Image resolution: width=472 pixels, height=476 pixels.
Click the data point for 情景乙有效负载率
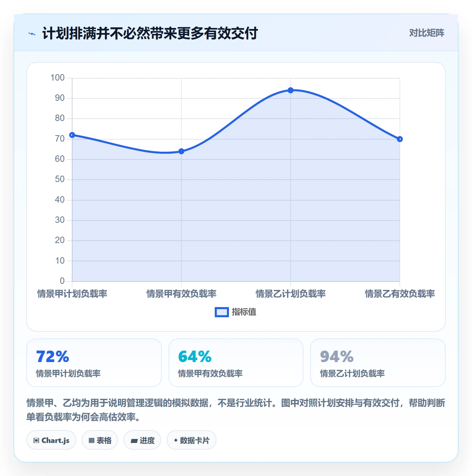click(400, 139)
